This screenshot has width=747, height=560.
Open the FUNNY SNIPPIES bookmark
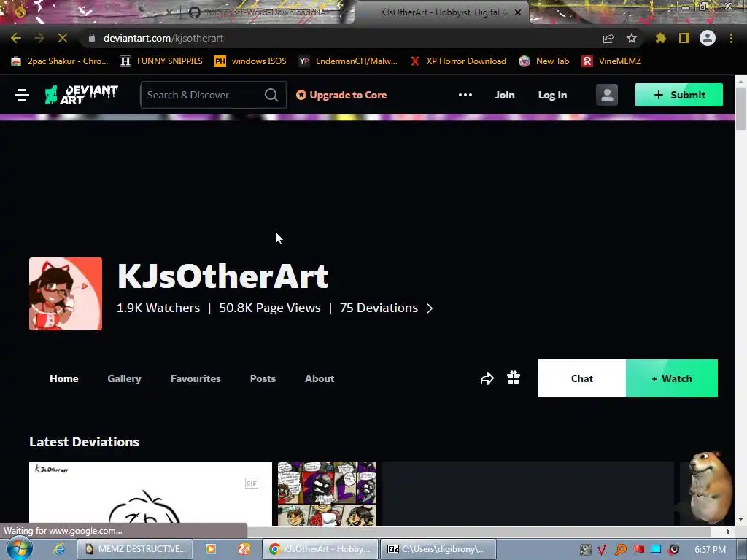pos(161,61)
